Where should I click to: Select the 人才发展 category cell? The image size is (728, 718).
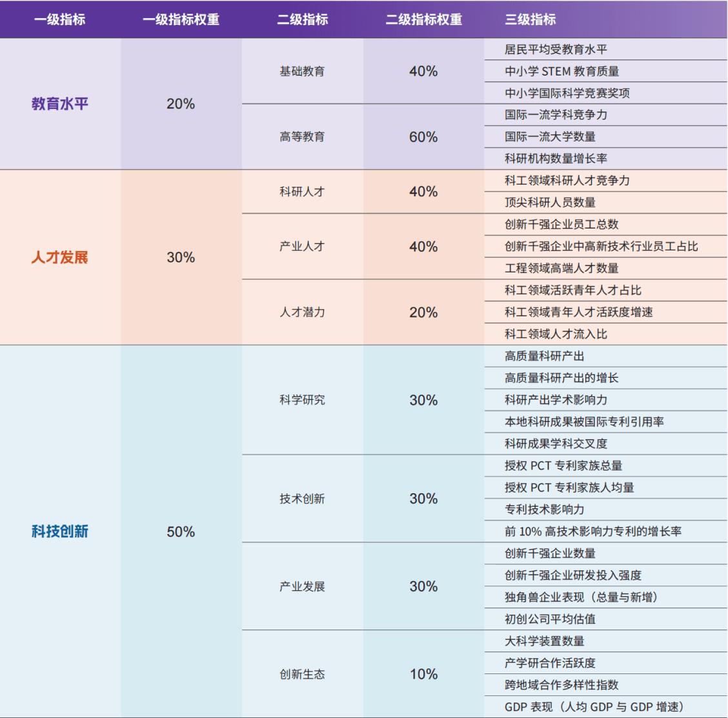pos(60,258)
